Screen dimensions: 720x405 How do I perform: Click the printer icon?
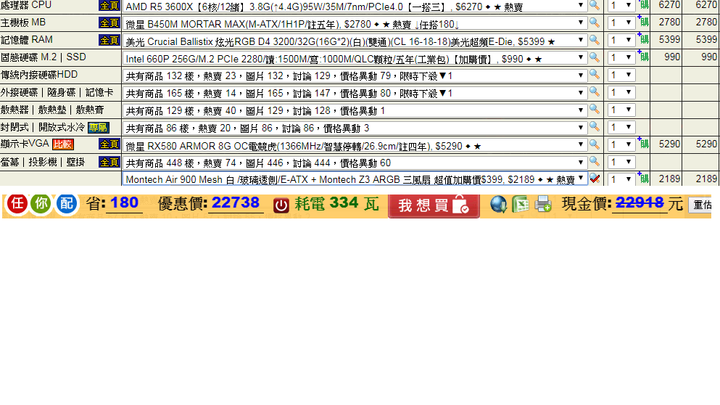pos(543,204)
